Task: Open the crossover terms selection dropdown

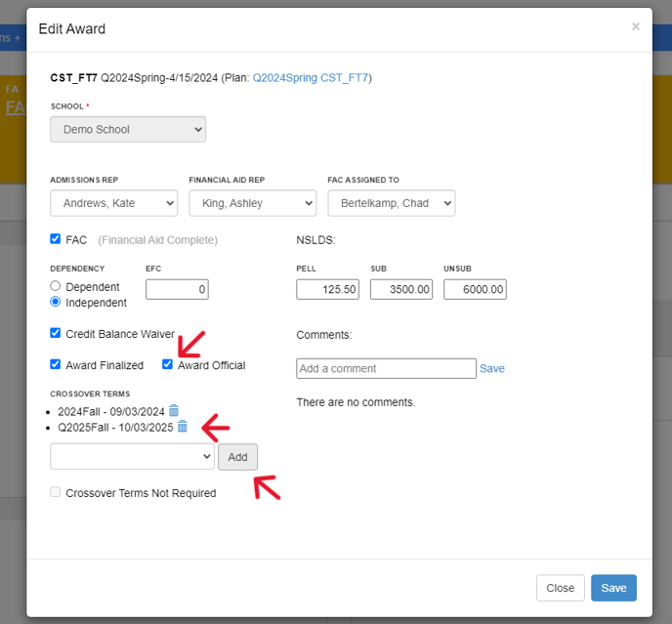Action: coord(132,456)
